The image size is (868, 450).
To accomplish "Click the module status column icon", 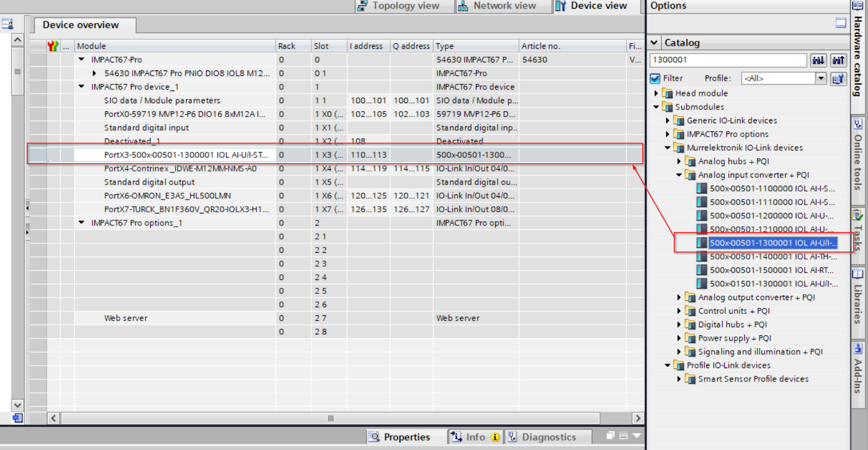I will coord(53,46).
